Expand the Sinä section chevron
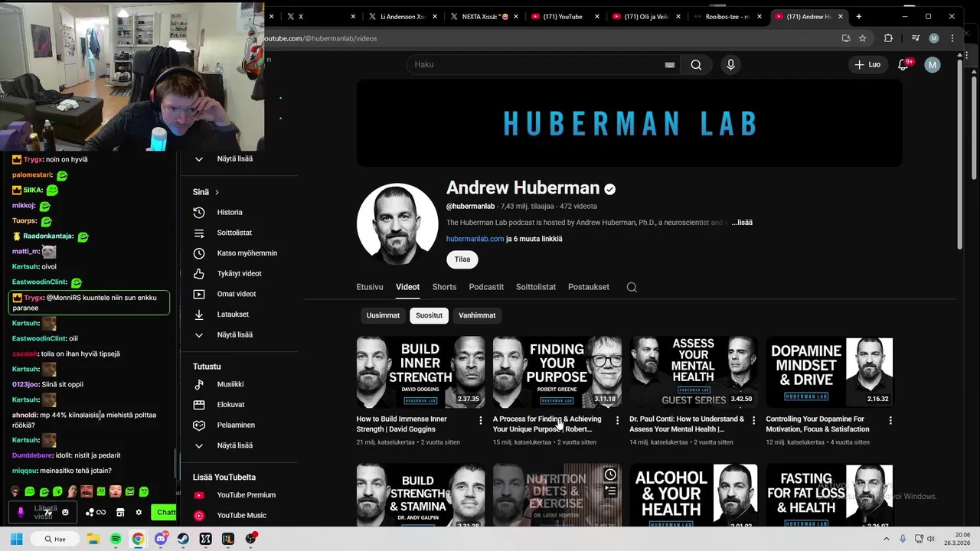Screen dimensions: 980x551 click(217, 192)
